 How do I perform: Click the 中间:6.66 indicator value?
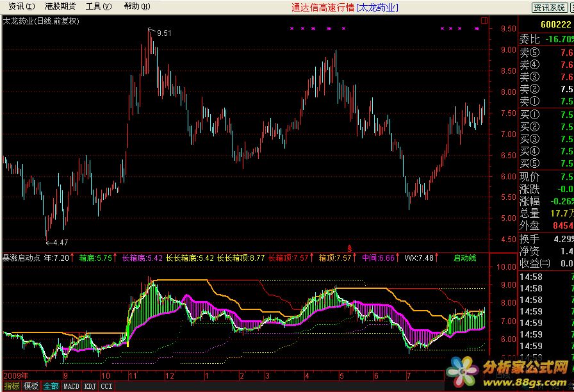[378, 258]
